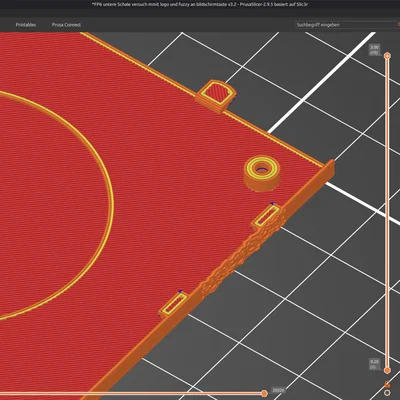Switch to the Prusa Connect tab
This screenshot has width=400, height=400.
(x=66, y=25)
